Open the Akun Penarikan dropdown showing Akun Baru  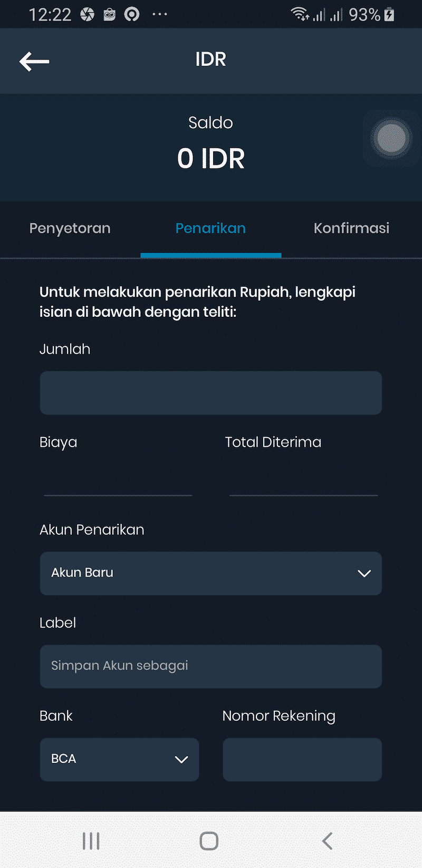(x=211, y=573)
